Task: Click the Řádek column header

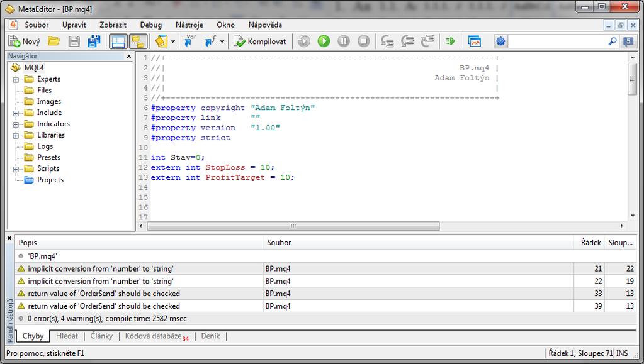Action: coord(589,243)
